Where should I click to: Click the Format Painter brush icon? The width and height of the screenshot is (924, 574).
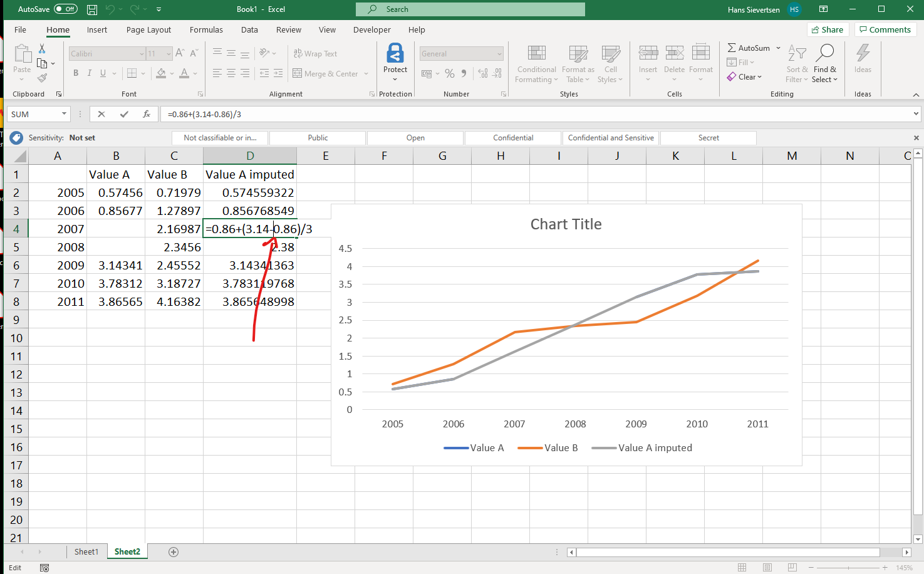click(42, 78)
